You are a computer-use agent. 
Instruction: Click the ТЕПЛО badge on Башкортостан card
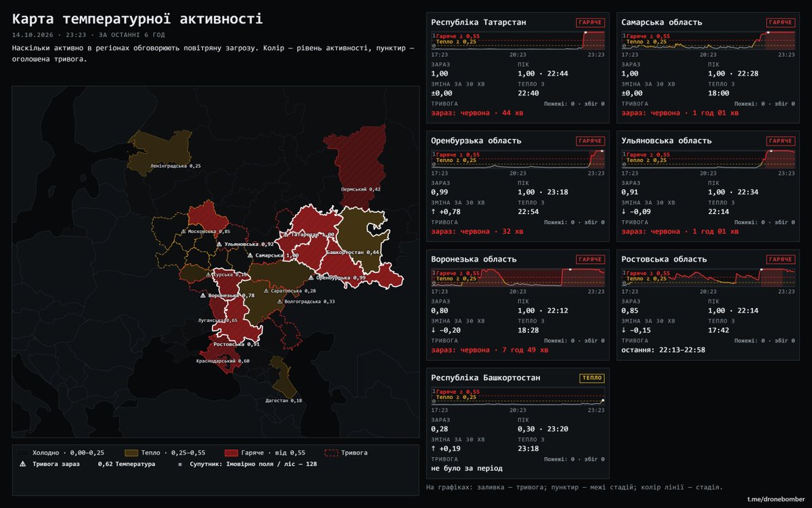click(x=592, y=378)
